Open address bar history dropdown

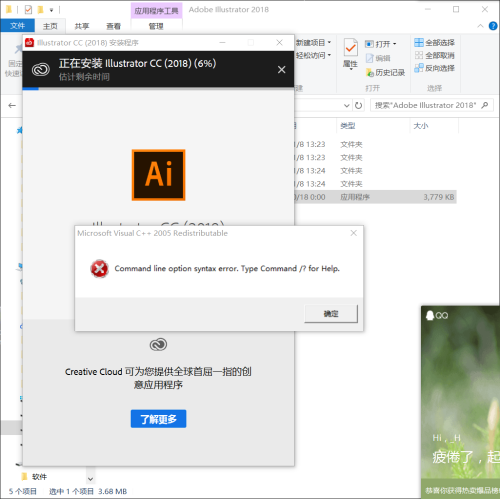coord(347,106)
